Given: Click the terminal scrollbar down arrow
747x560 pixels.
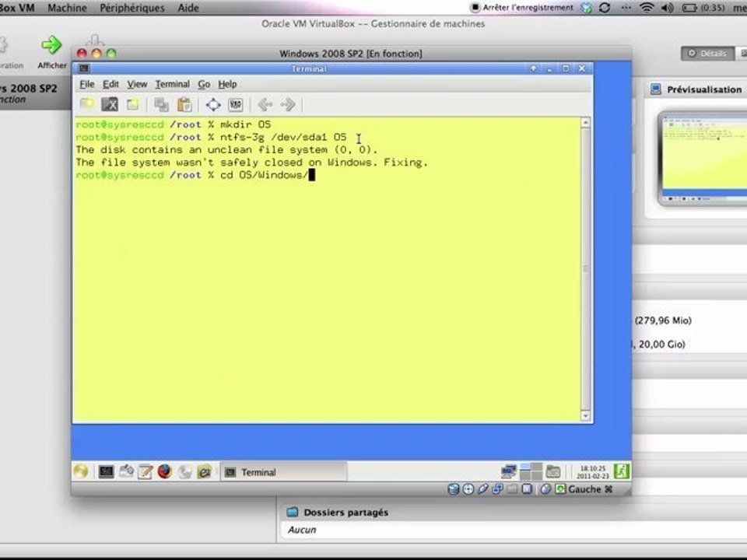Looking at the screenshot, I should pos(585,416).
